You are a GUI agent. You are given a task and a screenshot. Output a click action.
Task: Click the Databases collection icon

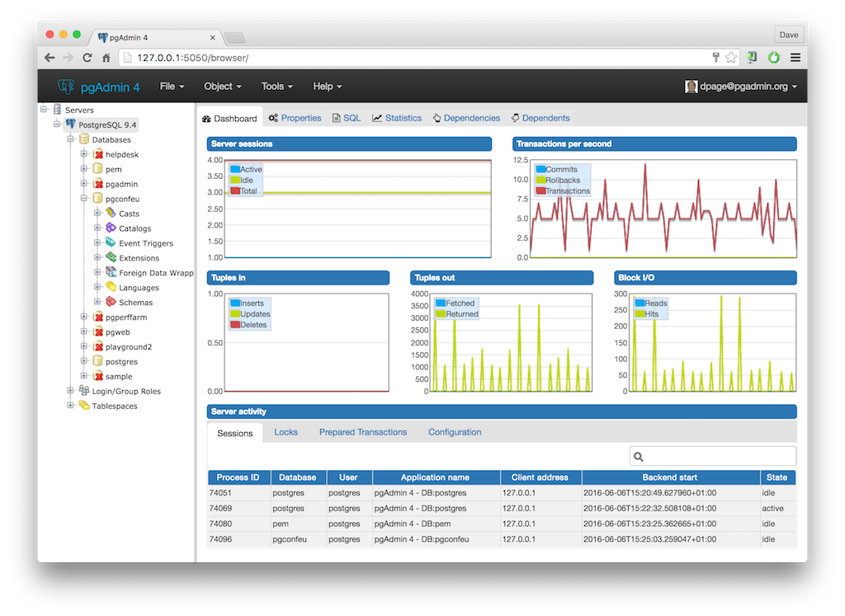click(x=84, y=139)
